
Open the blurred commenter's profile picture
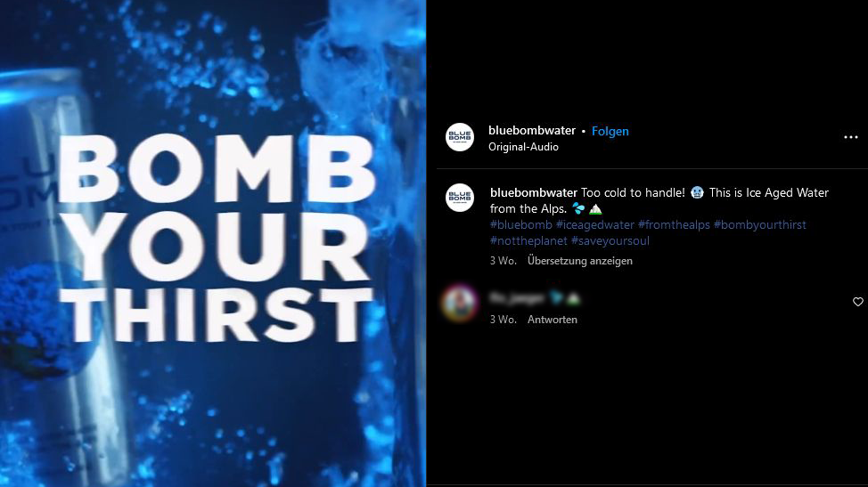pyautogui.click(x=460, y=303)
